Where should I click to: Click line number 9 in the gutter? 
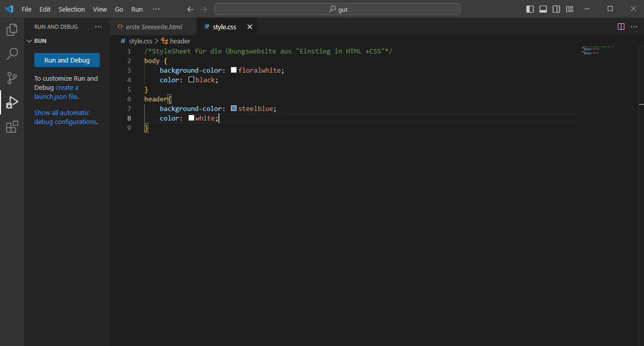129,128
